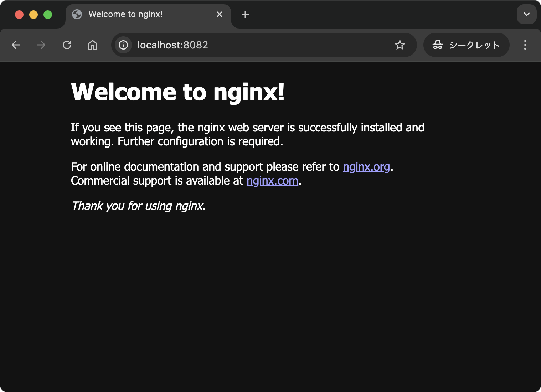
Task: Follow the nginx.org documentation link
Action: (x=366, y=167)
